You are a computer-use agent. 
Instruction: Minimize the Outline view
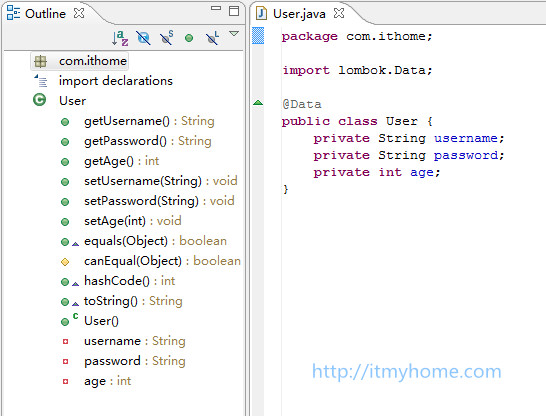click(x=216, y=8)
